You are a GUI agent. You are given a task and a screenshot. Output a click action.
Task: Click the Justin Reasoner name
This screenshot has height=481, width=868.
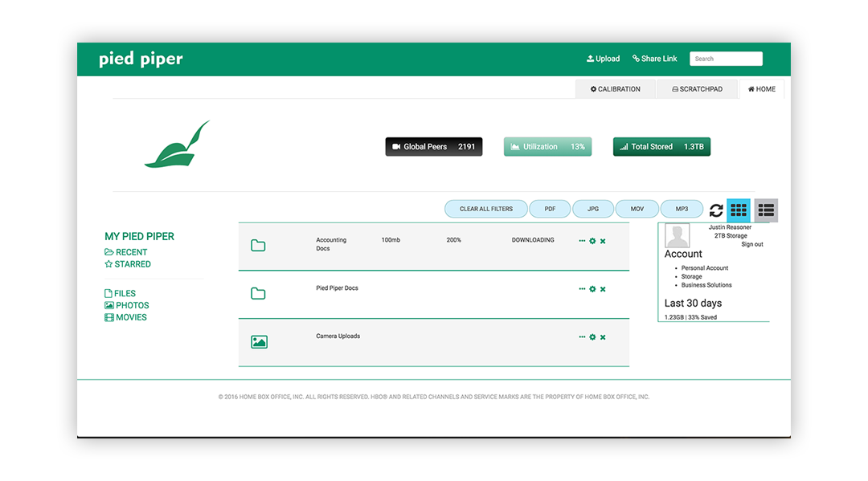[730, 227]
